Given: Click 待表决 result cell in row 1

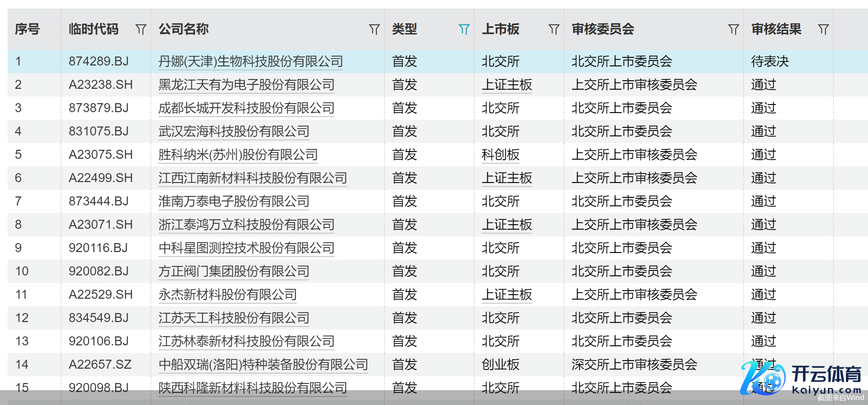Looking at the screenshot, I should tap(770, 61).
